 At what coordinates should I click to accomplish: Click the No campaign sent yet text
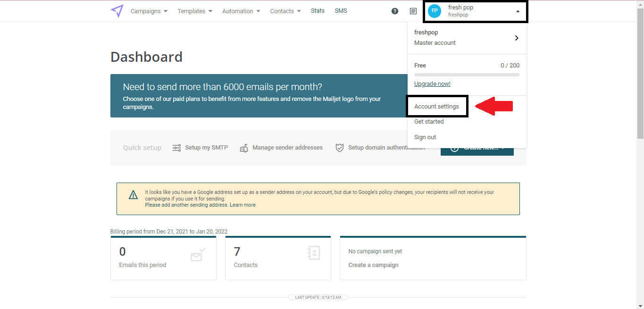coord(375,251)
